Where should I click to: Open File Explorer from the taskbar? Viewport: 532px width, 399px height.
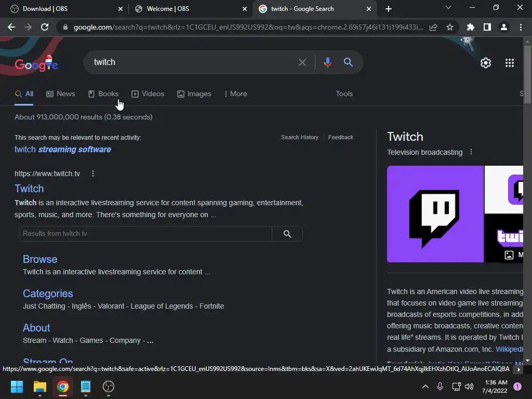[x=39, y=387]
